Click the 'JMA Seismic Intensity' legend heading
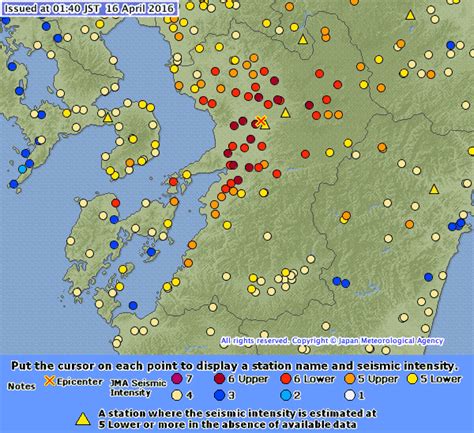 point(138,388)
